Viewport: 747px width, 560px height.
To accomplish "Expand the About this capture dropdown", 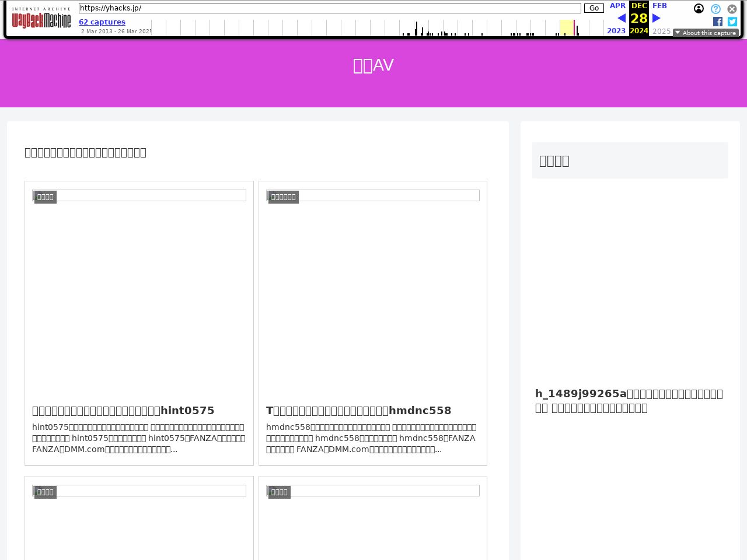I will (x=706, y=33).
